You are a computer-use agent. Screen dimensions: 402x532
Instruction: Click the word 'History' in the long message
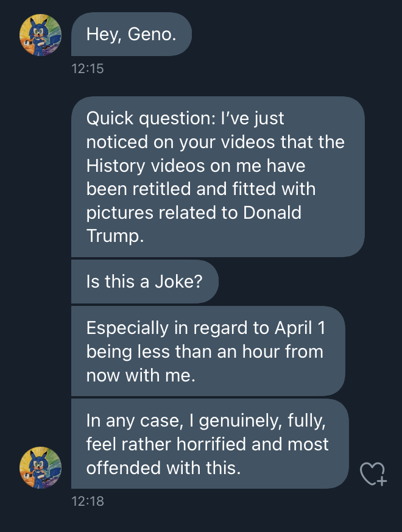[116, 166]
